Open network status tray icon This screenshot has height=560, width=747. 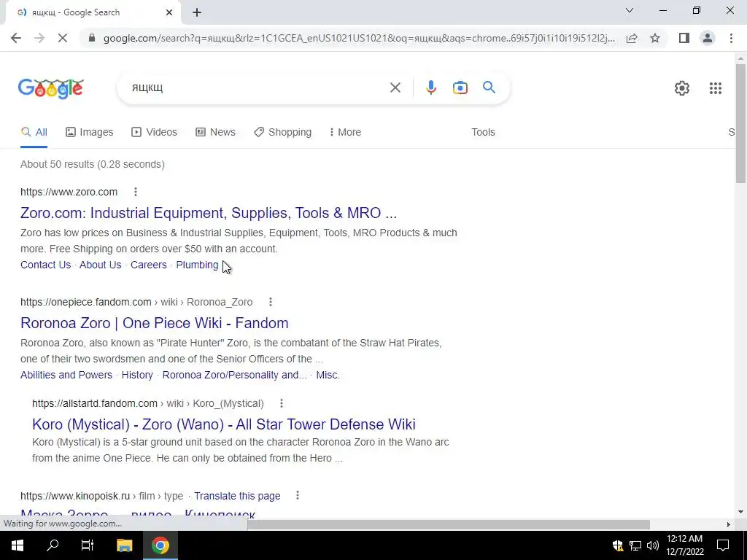click(x=635, y=545)
